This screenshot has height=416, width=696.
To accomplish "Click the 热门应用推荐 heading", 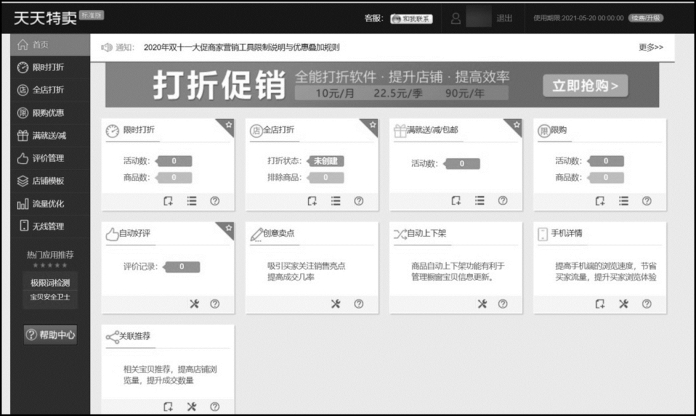I will [x=50, y=255].
